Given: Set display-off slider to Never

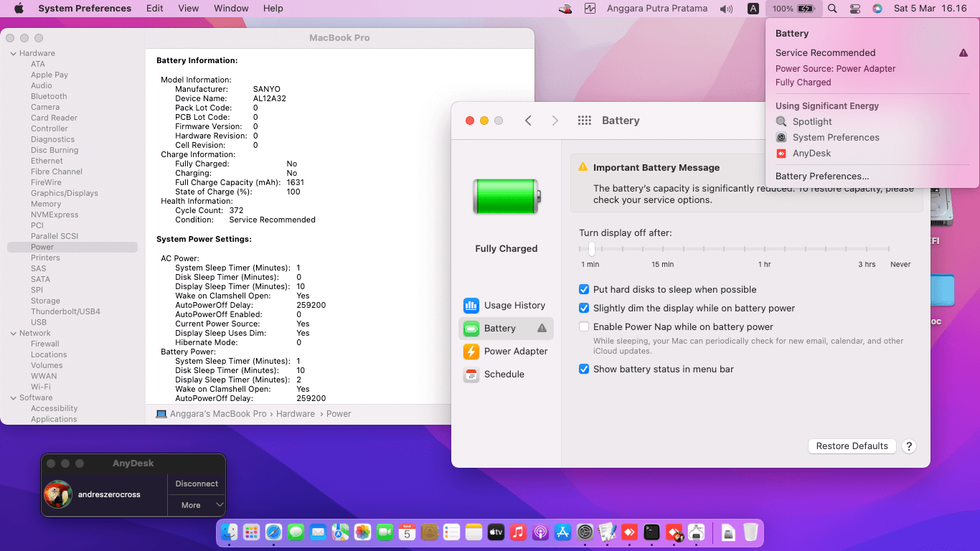Looking at the screenshot, I should point(890,249).
